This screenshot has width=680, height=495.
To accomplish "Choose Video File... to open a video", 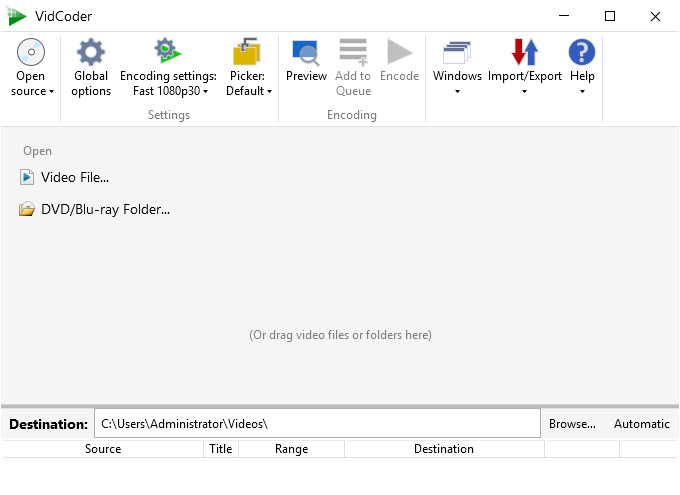I will pyautogui.click(x=74, y=177).
